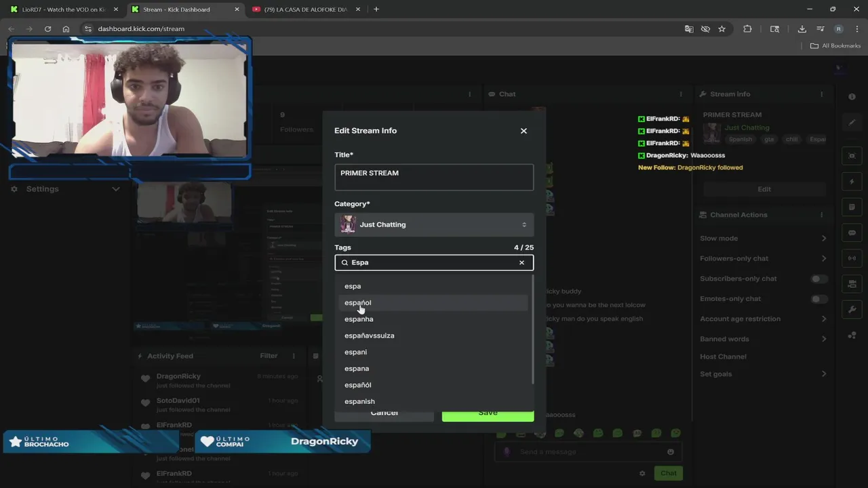Click the wrench icon in right sidebar
This screenshot has width=868, height=488.
852,310
